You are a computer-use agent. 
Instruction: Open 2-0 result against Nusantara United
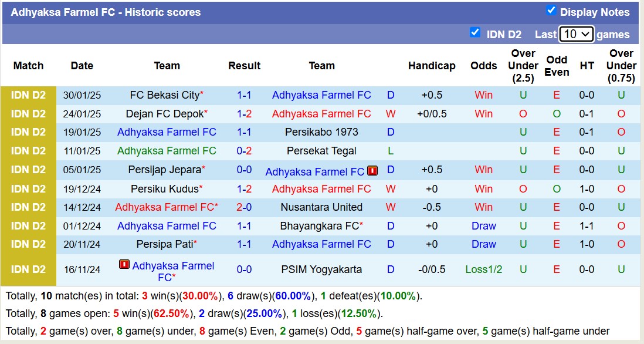244,207
